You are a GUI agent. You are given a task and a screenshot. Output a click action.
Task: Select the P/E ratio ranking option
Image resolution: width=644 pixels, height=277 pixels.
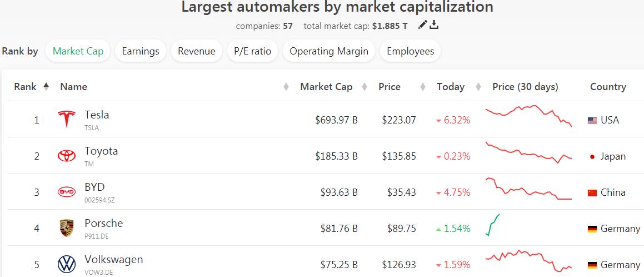[x=253, y=51]
